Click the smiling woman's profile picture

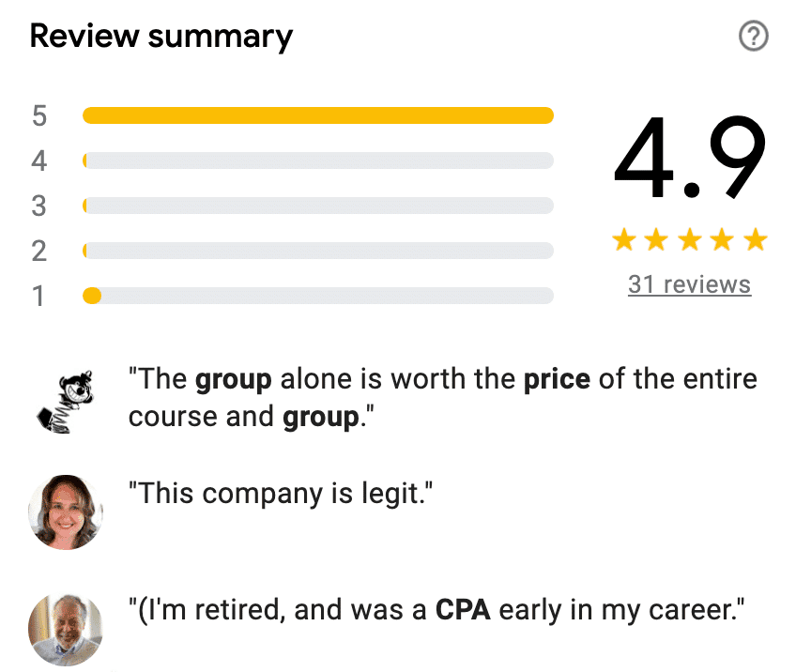tap(66, 512)
